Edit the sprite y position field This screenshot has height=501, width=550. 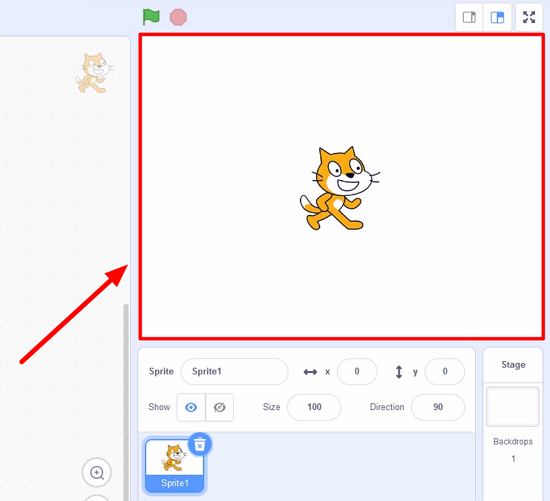444,371
